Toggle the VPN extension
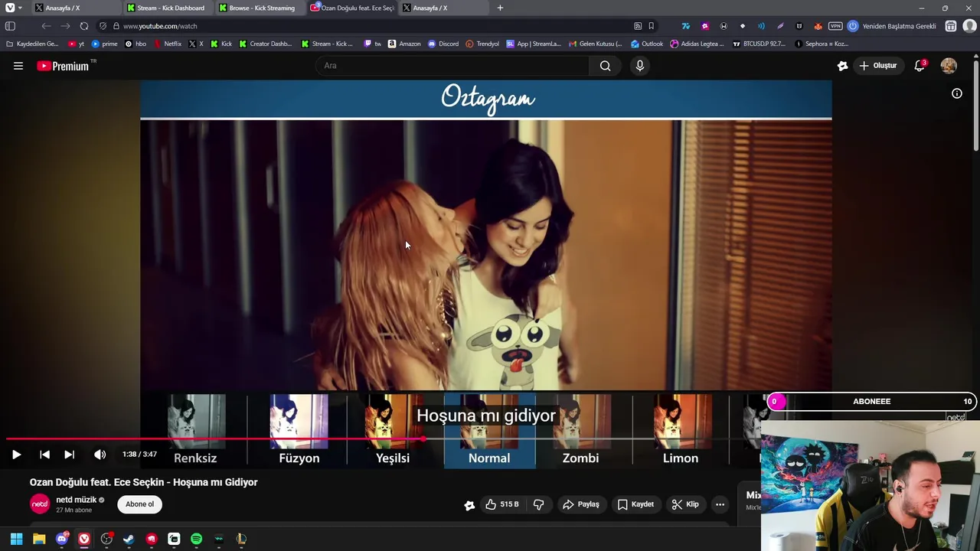Screen dimensions: 980x551 [835, 26]
